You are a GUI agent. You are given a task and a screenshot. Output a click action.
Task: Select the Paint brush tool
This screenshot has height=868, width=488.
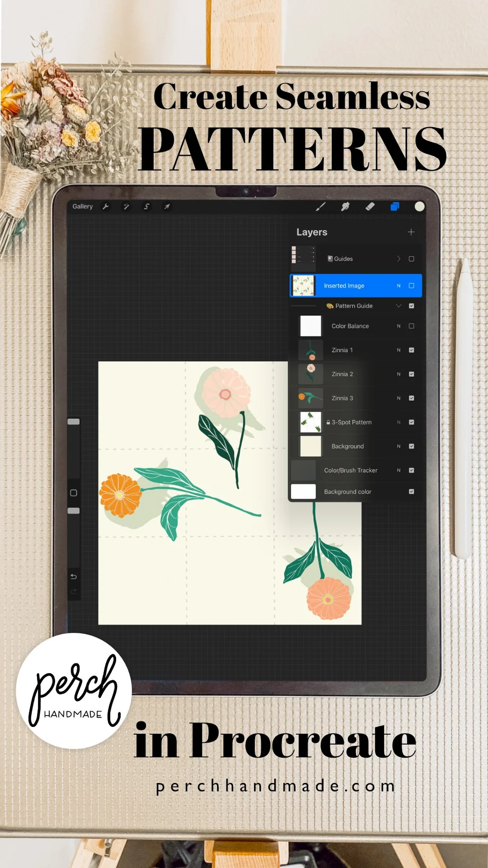[321, 207]
